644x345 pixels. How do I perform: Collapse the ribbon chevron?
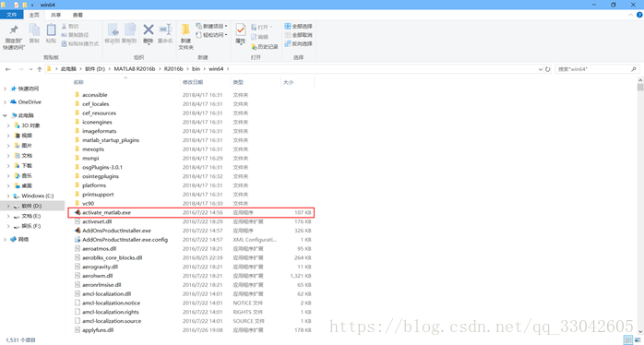tap(631, 15)
